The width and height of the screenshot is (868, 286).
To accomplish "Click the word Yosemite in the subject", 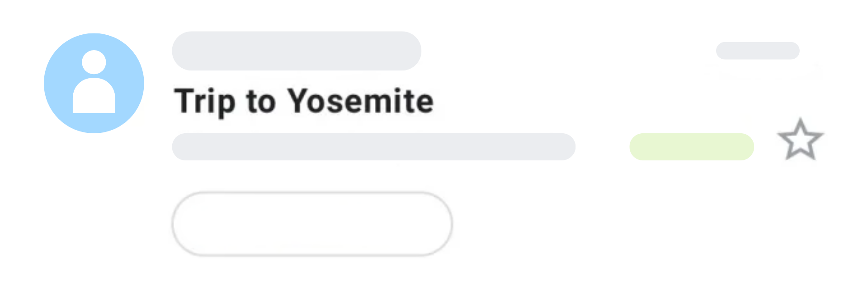I will pos(361,101).
